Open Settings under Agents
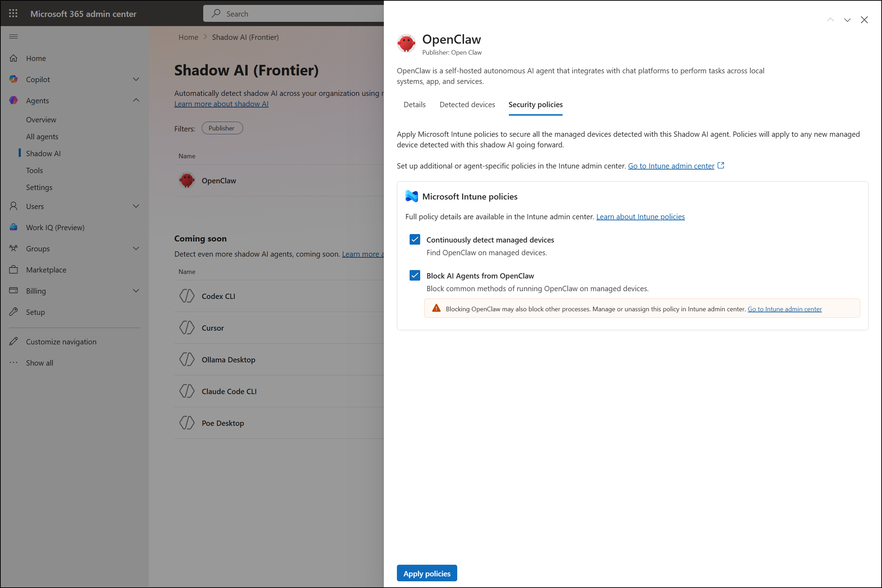882x588 pixels. tap(39, 187)
